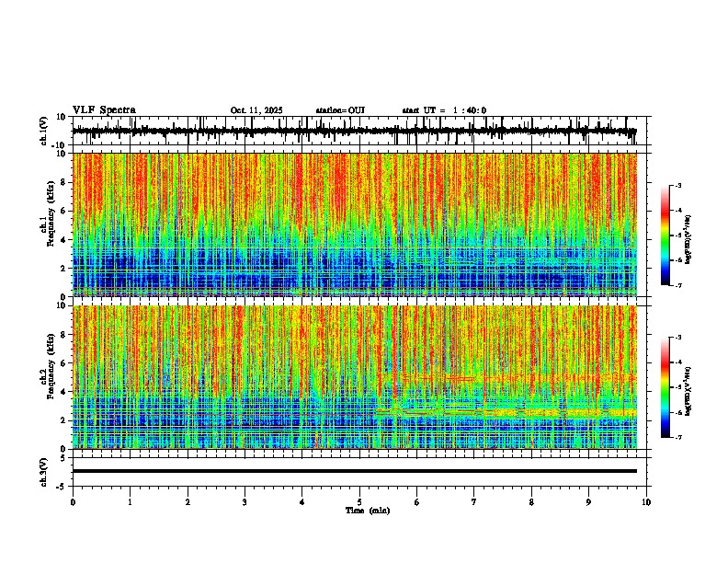Click the 6 tick on the Time axis
The width and height of the screenshot is (728, 563).
point(417,502)
